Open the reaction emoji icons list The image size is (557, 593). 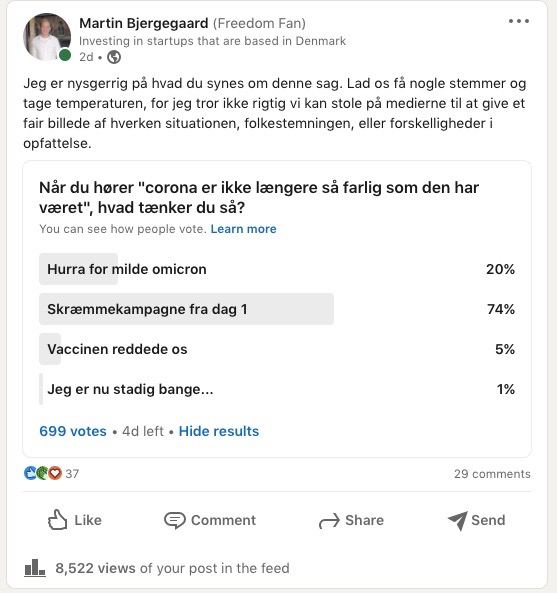(x=43, y=473)
